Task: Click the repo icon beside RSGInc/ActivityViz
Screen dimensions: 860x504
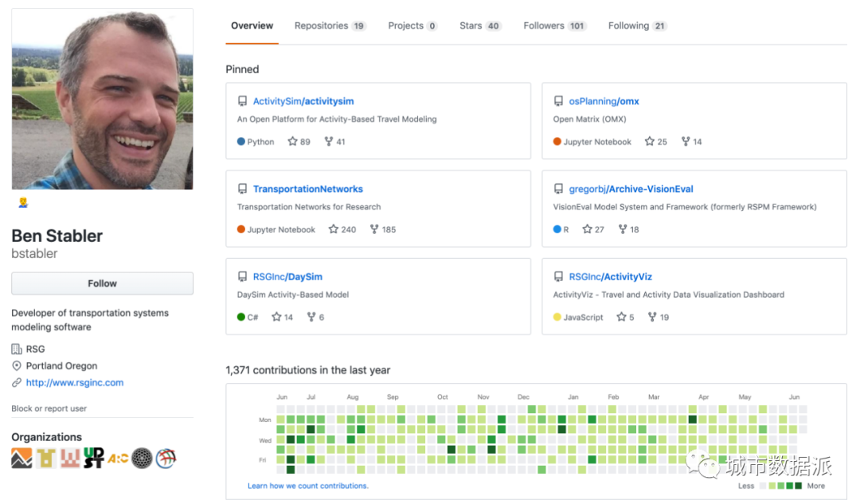Action: (557, 276)
